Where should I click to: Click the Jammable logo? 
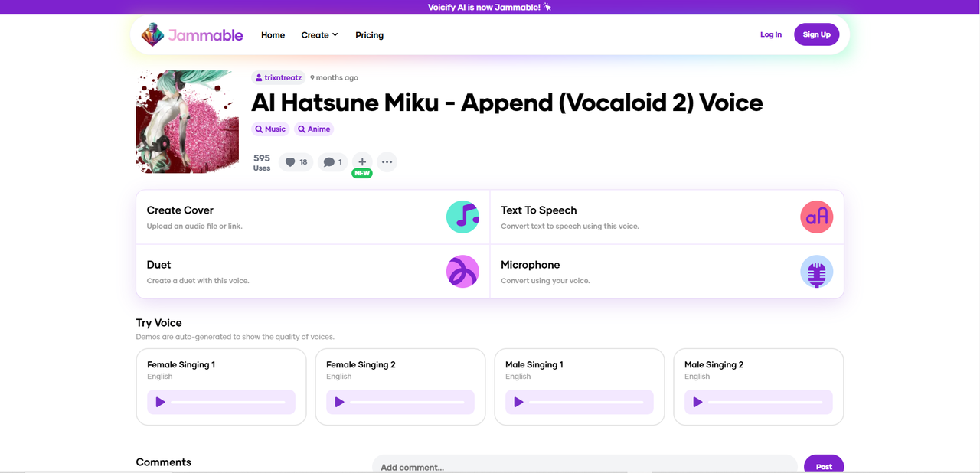(x=192, y=34)
